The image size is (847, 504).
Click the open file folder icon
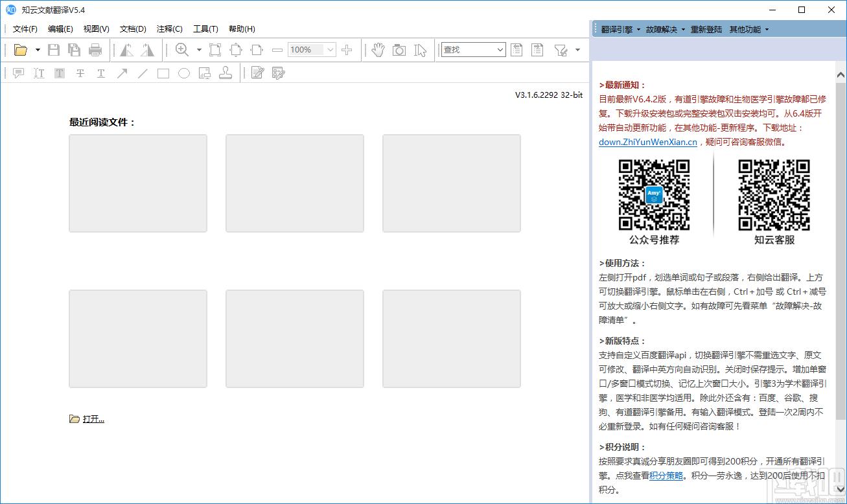(21, 50)
